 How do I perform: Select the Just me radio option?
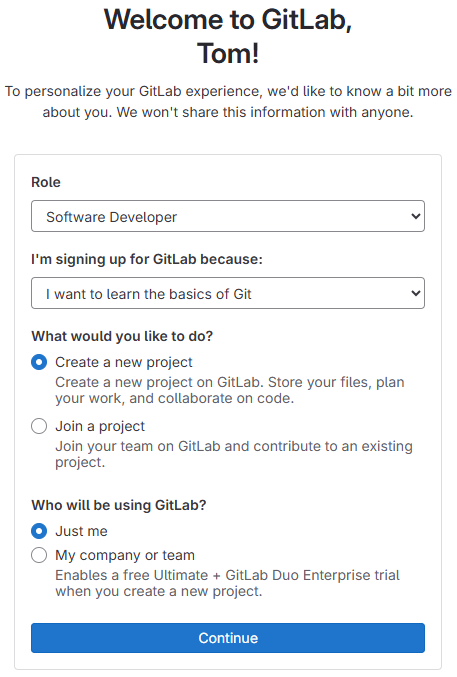tap(39, 531)
